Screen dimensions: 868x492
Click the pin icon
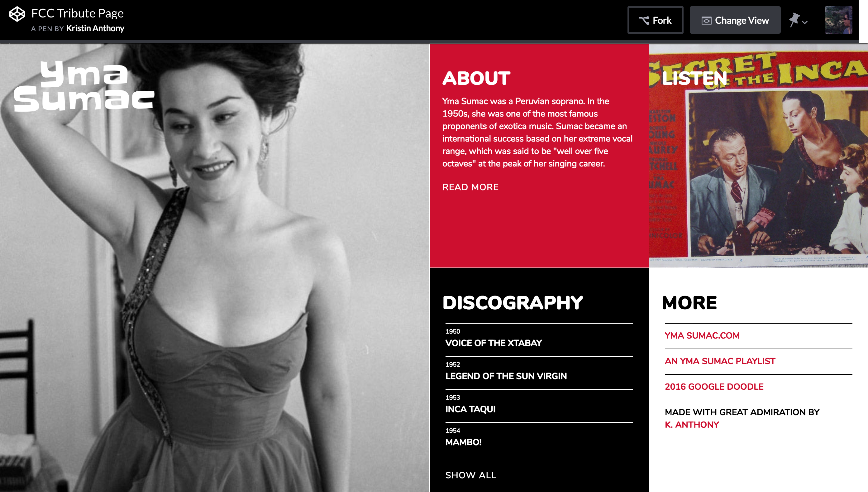pyautogui.click(x=794, y=20)
